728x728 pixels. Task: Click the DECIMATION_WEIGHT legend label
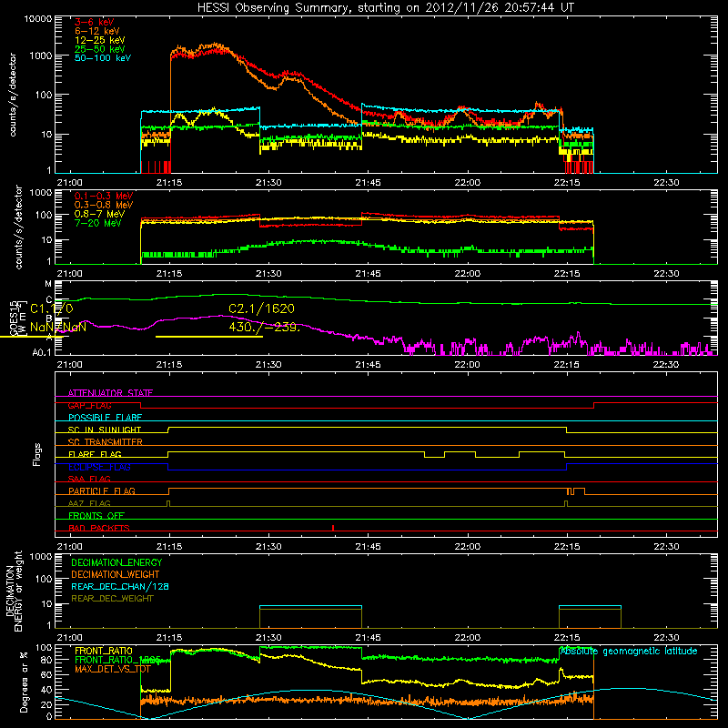tap(116, 574)
